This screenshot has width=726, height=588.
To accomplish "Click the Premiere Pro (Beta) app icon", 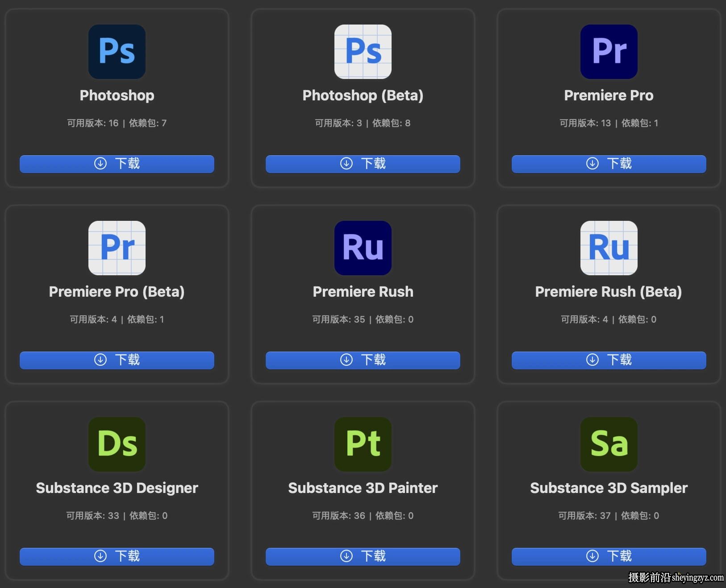I will [x=117, y=248].
